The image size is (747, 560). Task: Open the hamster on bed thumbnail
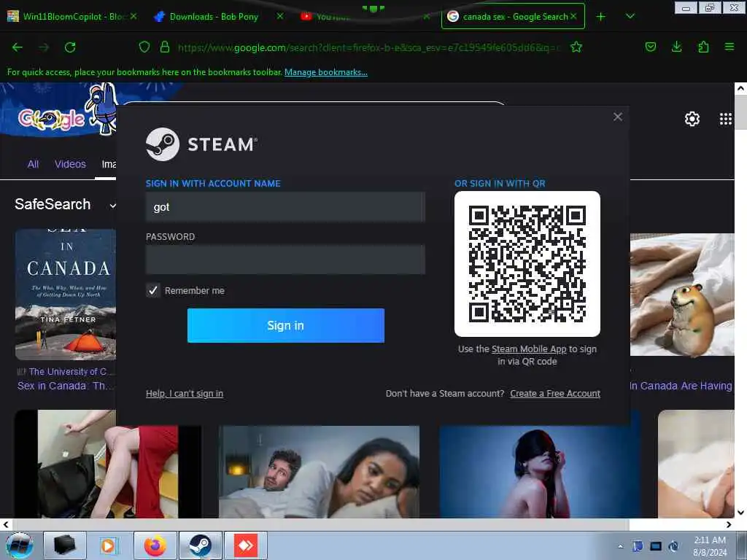coord(682,295)
